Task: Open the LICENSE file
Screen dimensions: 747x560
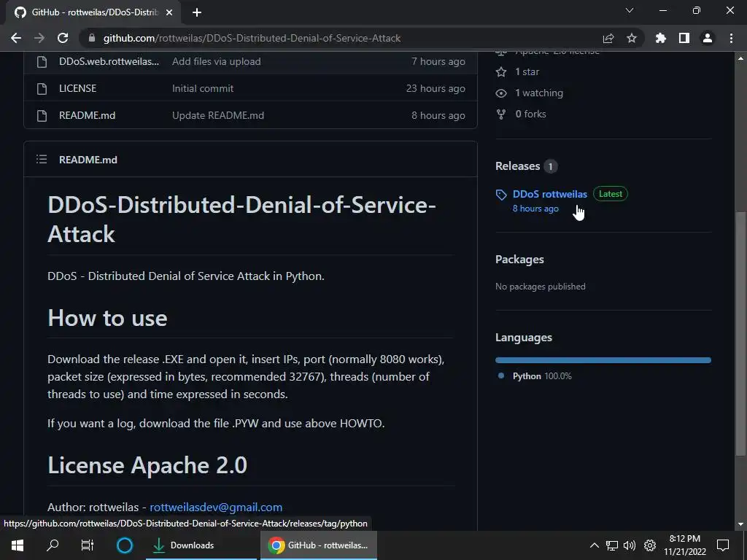Action: [x=77, y=88]
